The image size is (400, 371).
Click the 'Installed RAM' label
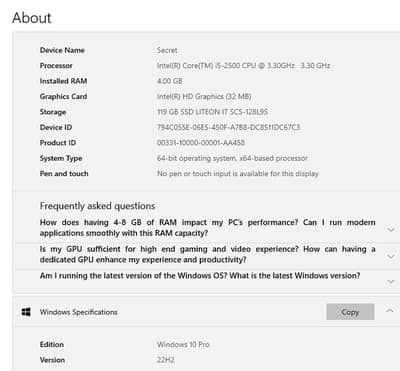tap(63, 81)
